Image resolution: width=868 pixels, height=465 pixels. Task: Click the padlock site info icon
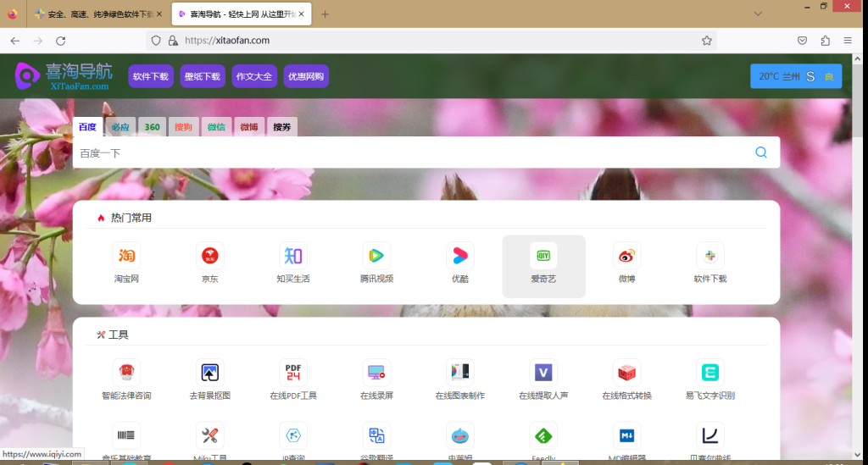tap(173, 41)
